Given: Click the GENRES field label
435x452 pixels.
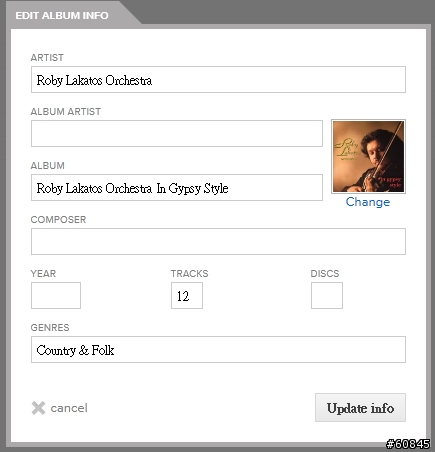Looking at the screenshot, I should 50,328.
